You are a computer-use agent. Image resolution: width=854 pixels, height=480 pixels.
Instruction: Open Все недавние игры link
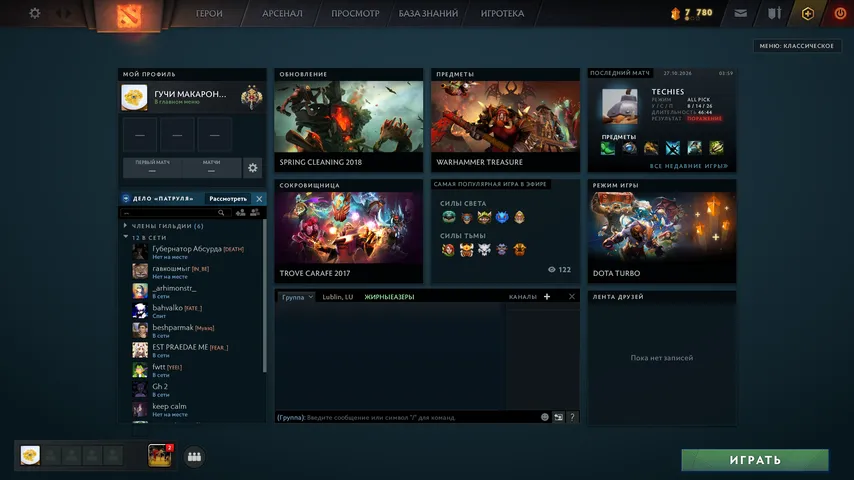point(688,166)
